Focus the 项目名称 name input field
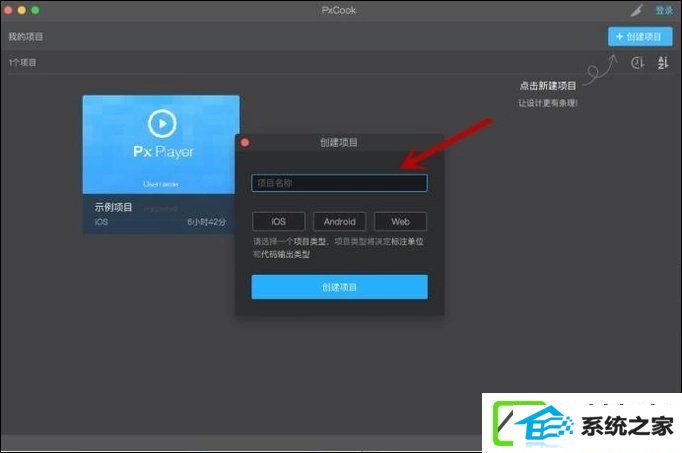682x453 pixels. pyautogui.click(x=339, y=183)
